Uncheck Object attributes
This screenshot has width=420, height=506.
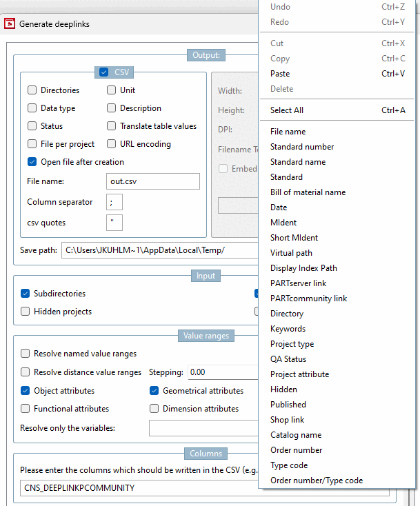(x=26, y=391)
